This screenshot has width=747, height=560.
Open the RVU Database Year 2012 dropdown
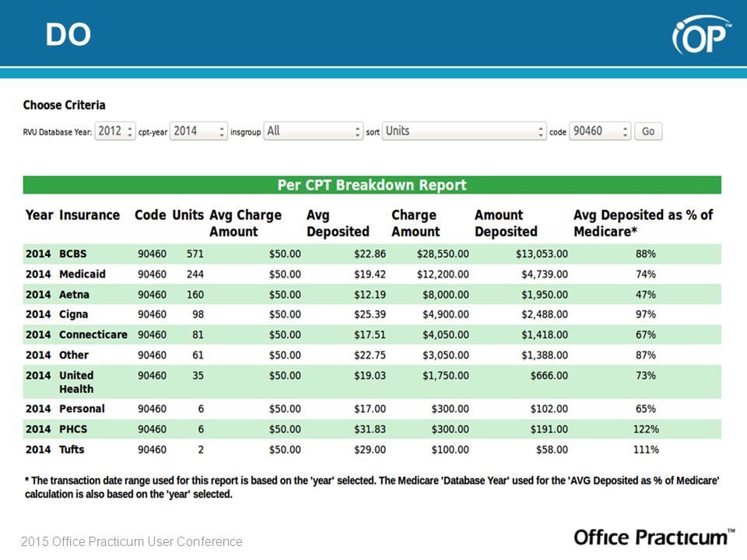pos(115,131)
